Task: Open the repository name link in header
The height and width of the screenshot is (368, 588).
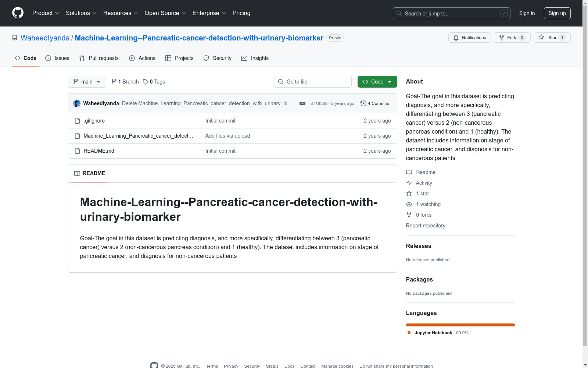Action: pyautogui.click(x=199, y=38)
